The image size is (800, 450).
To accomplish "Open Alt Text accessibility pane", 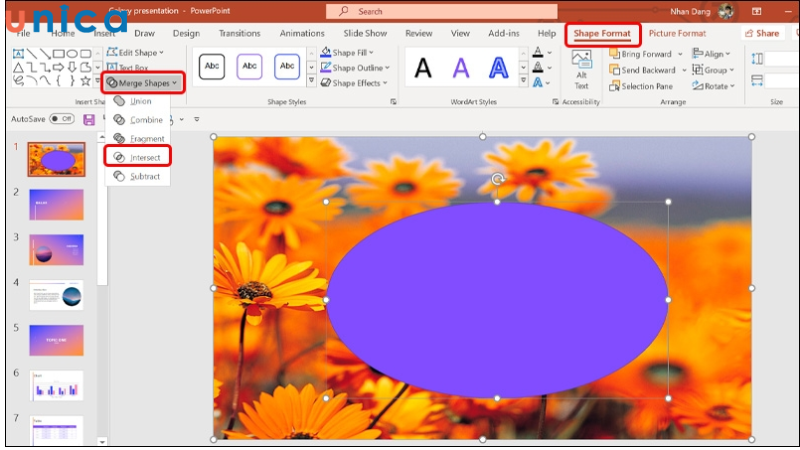I will [581, 68].
